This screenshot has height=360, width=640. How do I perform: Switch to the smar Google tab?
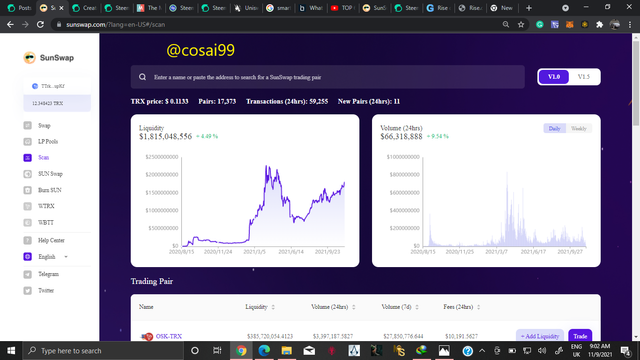(x=279, y=8)
